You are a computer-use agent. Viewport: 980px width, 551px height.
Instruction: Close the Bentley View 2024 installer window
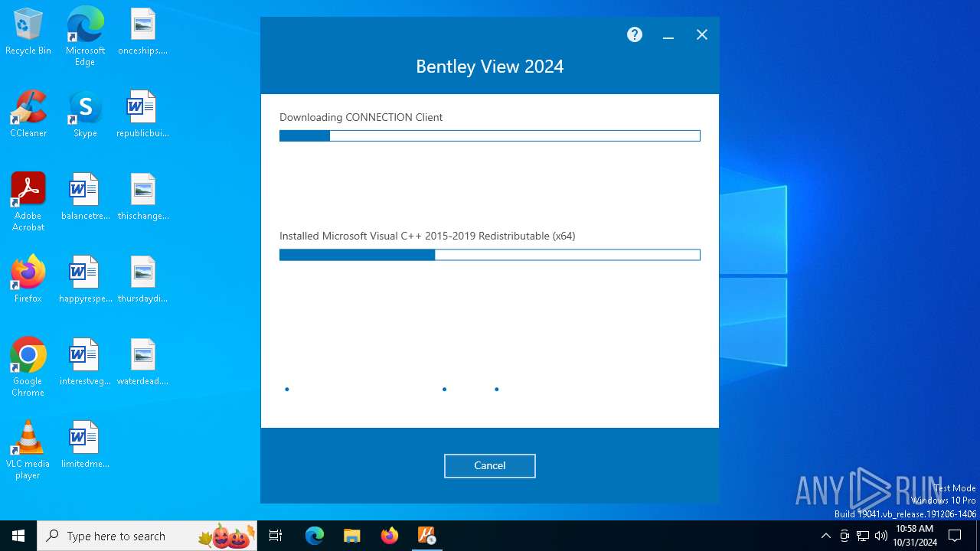pos(702,34)
